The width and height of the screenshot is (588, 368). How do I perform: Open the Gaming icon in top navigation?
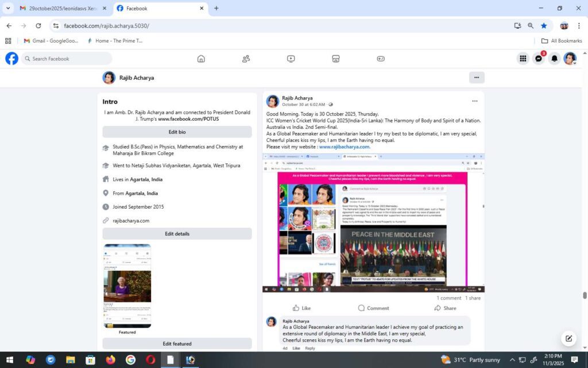point(381,59)
